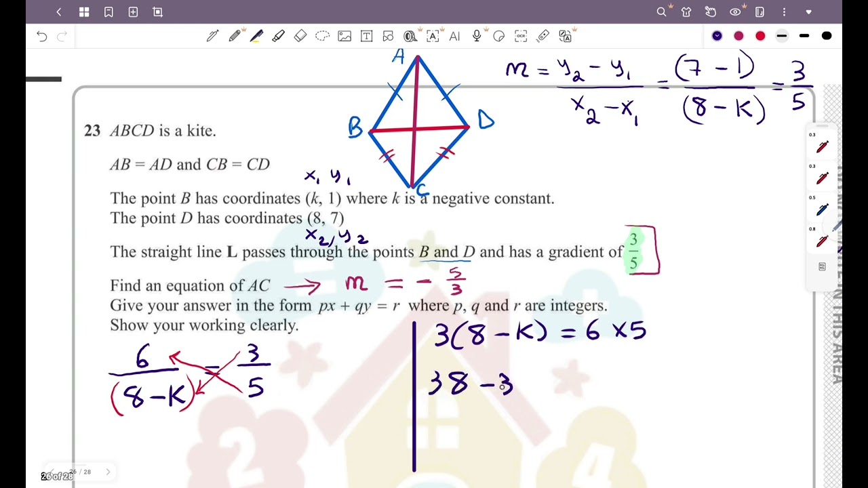Image resolution: width=868 pixels, height=488 pixels.
Task: Start OCR scan tool
Action: tap(521, 36)
